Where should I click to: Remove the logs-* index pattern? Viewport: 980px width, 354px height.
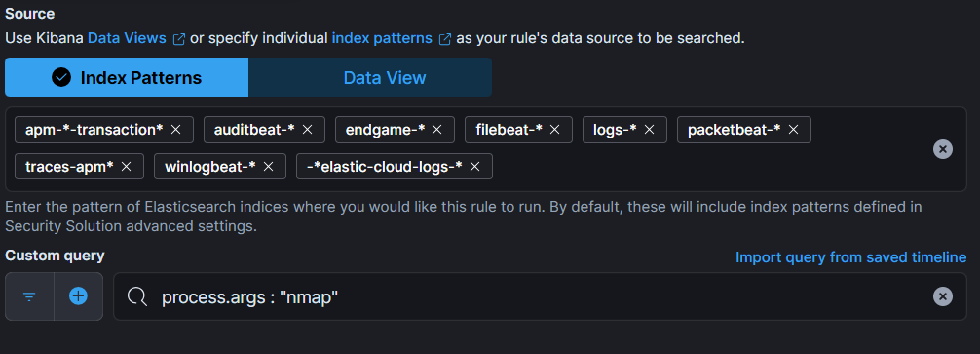click(x=650, y=130)
